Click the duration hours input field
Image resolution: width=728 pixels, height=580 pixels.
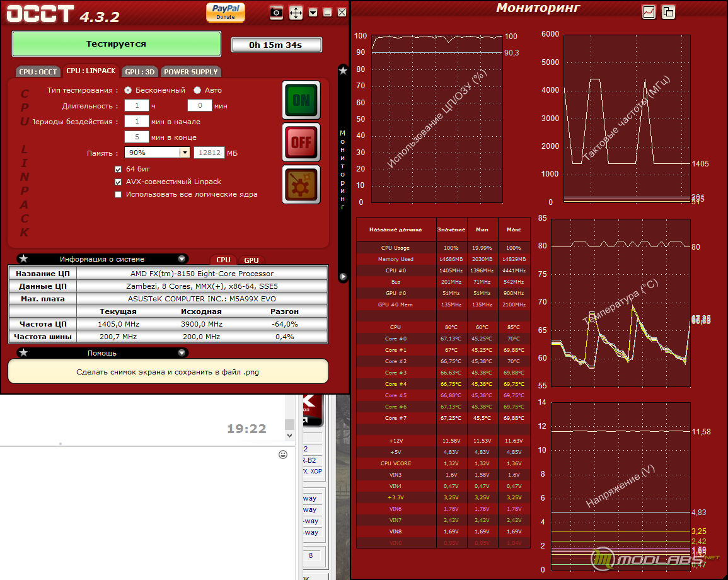click(137, 105)
